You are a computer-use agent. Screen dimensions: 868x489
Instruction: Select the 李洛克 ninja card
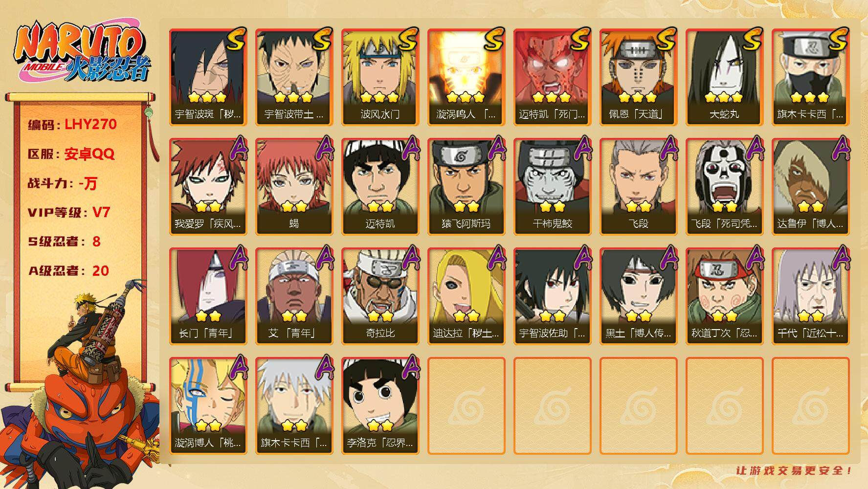380,406
